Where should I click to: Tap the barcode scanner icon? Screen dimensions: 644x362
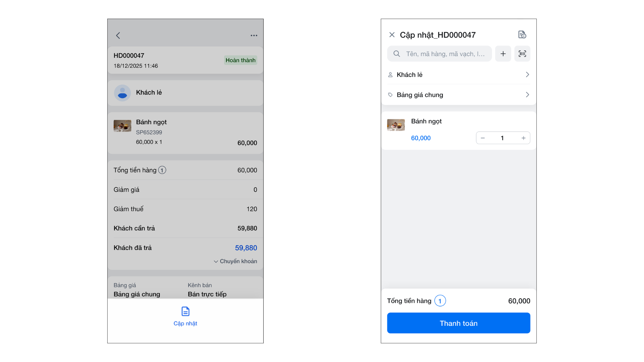[x=522, y=54]
